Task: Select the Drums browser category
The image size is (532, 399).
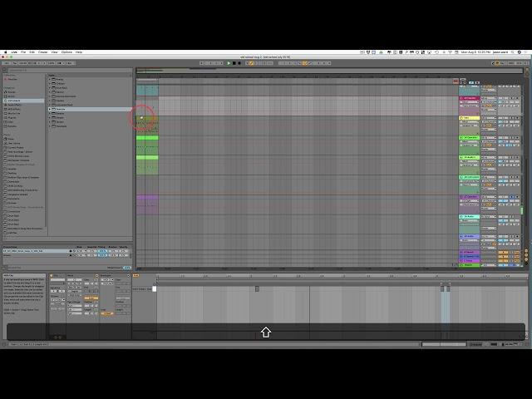Action: click(x=12, y=96)
